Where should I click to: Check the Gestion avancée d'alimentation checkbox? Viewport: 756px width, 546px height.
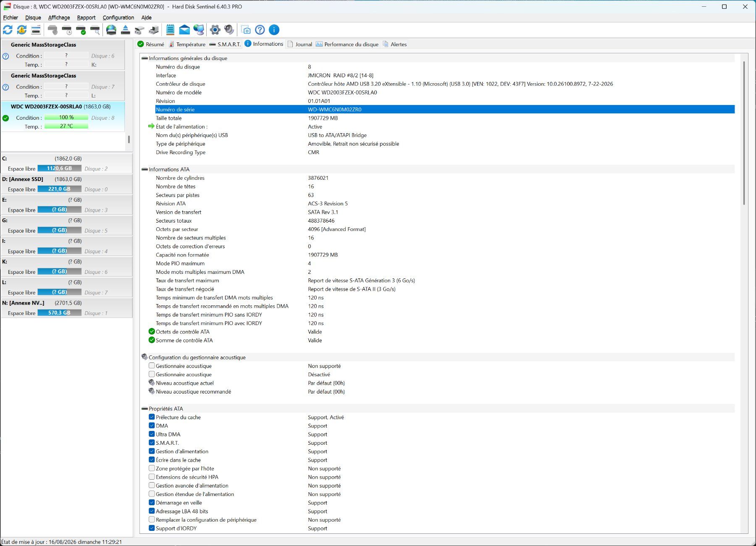(x=152, y=485)
